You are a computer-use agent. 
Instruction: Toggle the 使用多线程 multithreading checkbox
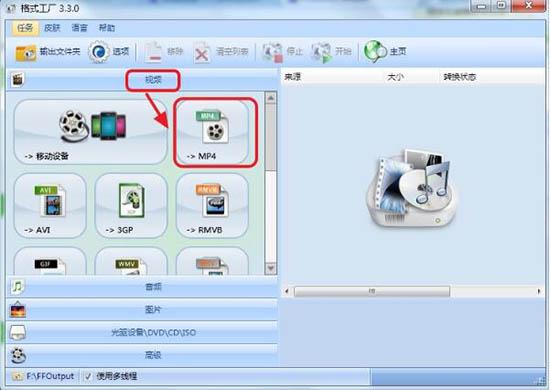click(88, 377)
